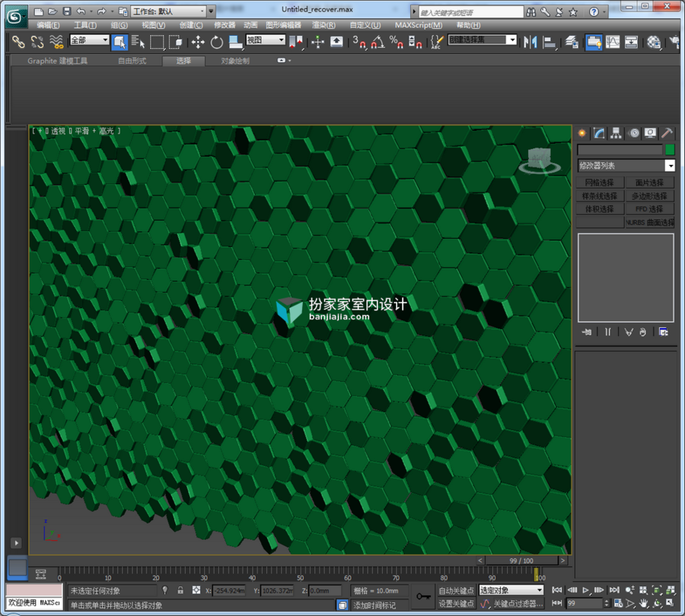This screenshot has width=685, height=616.
Task: Click the keyword search input field
Action: pyautogui.click(x=471, y=11)
